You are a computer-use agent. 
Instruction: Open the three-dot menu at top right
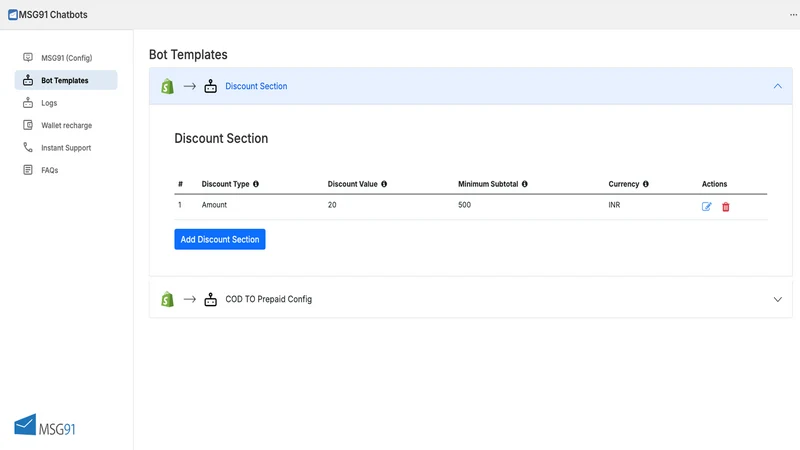[793, 15]
